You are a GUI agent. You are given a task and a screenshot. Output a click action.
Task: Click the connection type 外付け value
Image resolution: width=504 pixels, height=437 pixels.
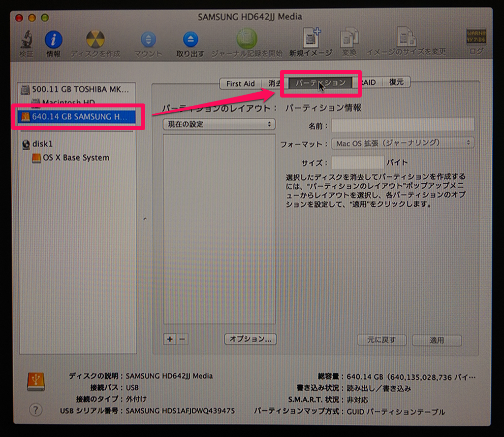click(x=136, y=399)
